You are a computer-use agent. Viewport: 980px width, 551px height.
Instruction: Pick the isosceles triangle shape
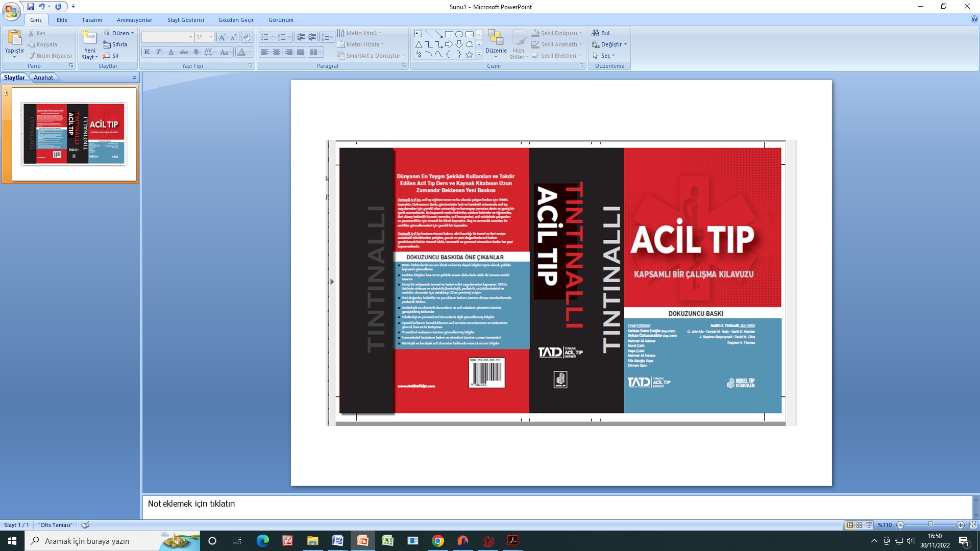point(418,44)
